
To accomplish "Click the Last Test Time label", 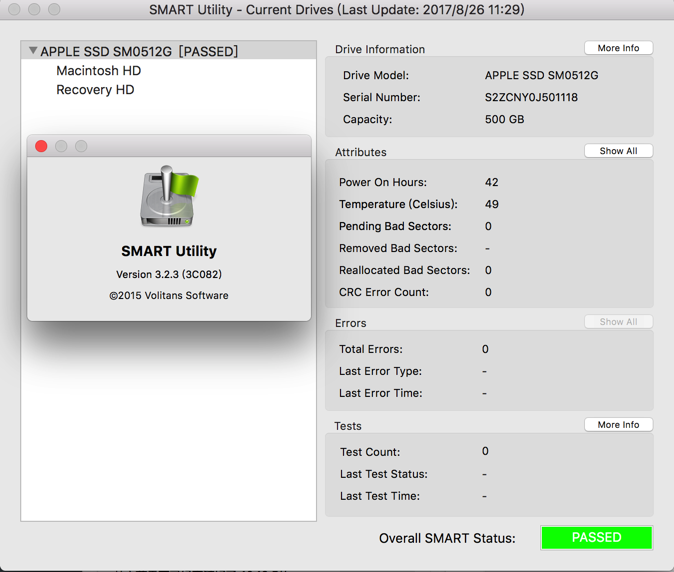I will click(380, 496).
